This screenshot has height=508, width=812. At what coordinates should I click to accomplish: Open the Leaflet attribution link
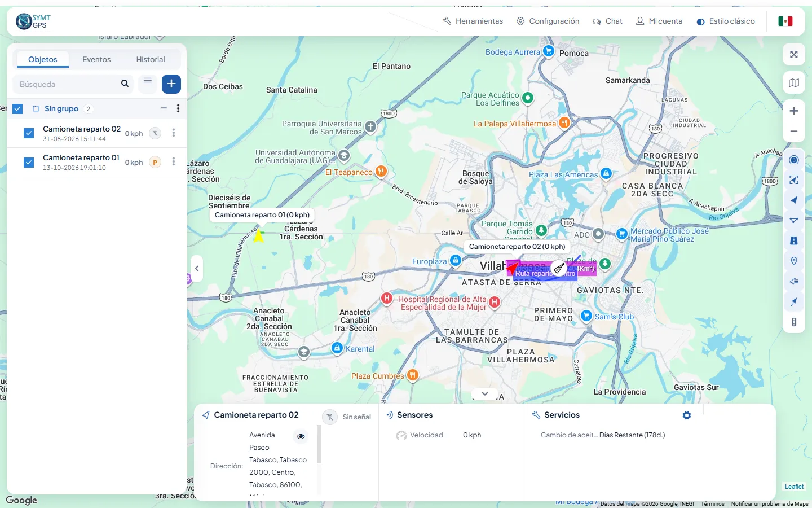794,487
